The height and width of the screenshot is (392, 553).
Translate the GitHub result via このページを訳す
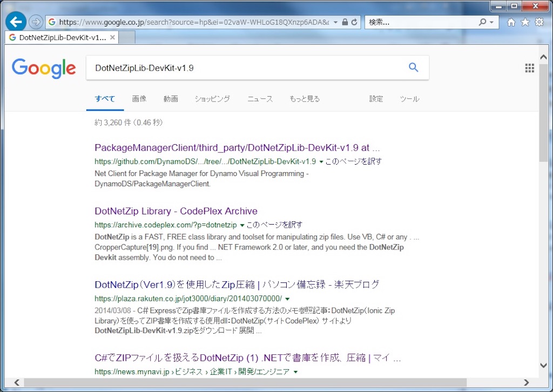click(x=353, y=161)
